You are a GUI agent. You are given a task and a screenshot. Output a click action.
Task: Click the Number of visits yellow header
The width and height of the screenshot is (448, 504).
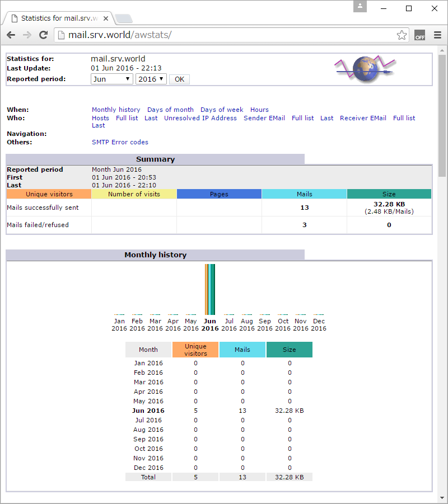pos(134,194)
